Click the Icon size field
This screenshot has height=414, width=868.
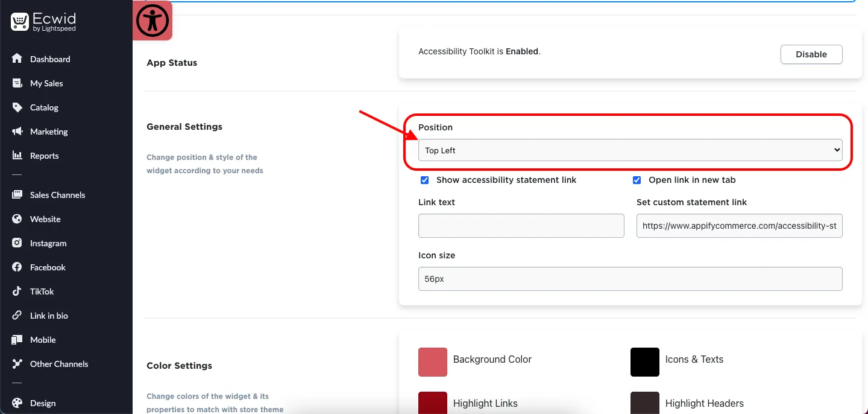(630, 279)
